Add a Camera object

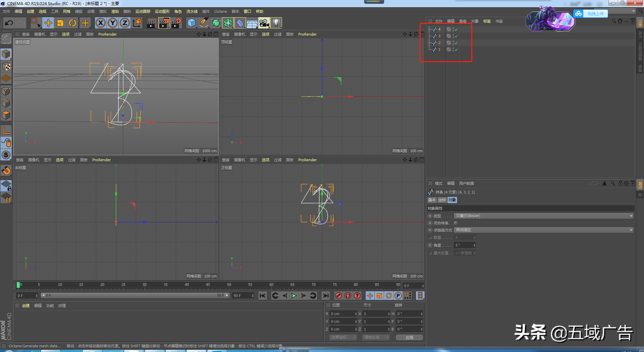point(264,23)
